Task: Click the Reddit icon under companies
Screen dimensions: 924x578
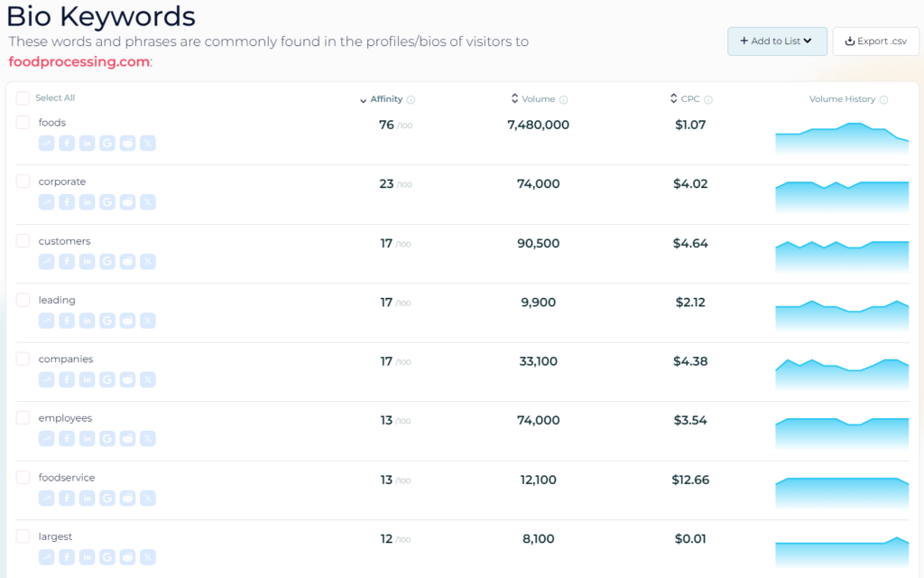Action: coord(127,379)
